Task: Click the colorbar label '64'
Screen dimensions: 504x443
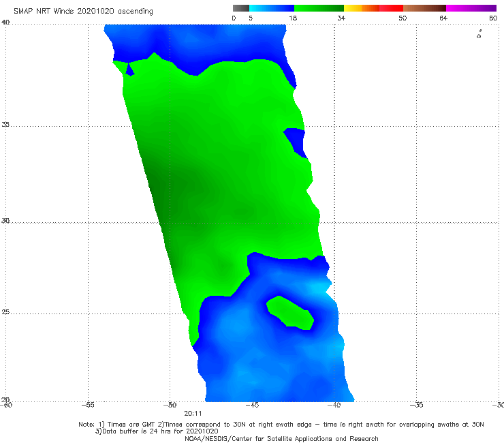Action: pyautogui.click(x=443, y=18)
